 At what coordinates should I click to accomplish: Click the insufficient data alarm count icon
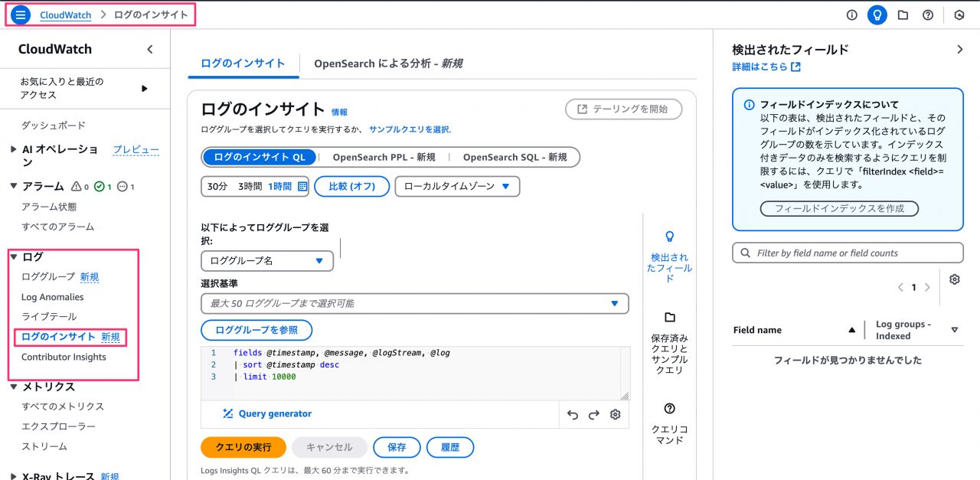pos(126,187)
